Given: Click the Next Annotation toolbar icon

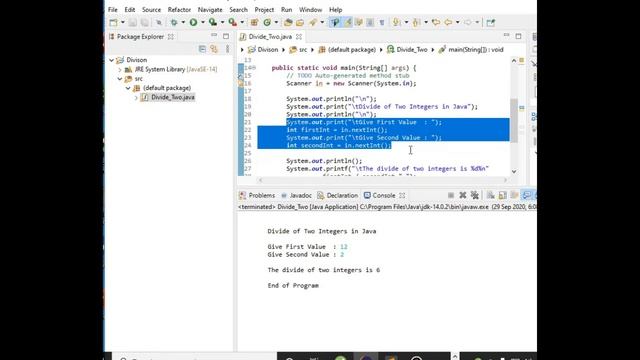Looking at the screenshot, I should point(396,22).
